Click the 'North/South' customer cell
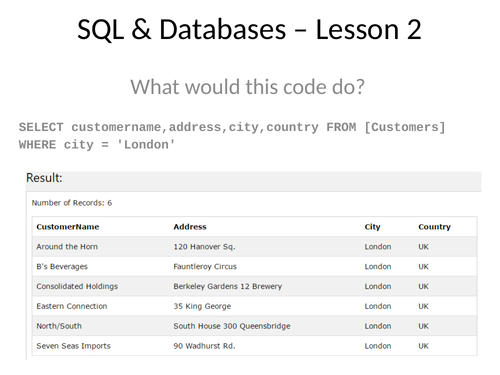500x375 pixels. pyautogui.click(x=59, y=326)
